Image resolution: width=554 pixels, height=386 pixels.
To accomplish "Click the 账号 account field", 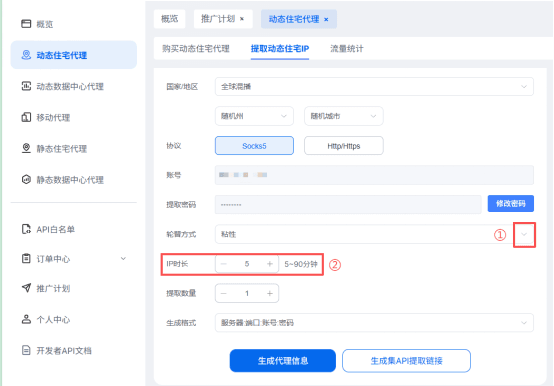I will [374, 175].
